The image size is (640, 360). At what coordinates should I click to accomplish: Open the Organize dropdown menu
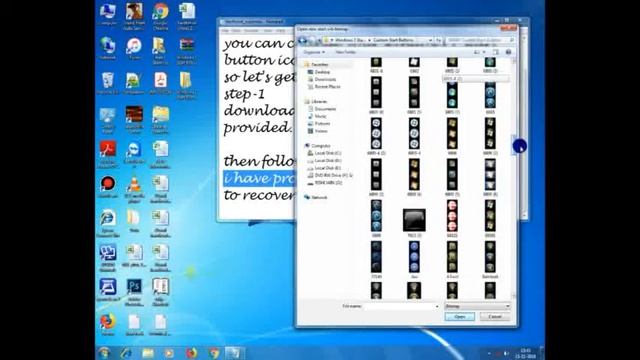click(x=314, y=52)
